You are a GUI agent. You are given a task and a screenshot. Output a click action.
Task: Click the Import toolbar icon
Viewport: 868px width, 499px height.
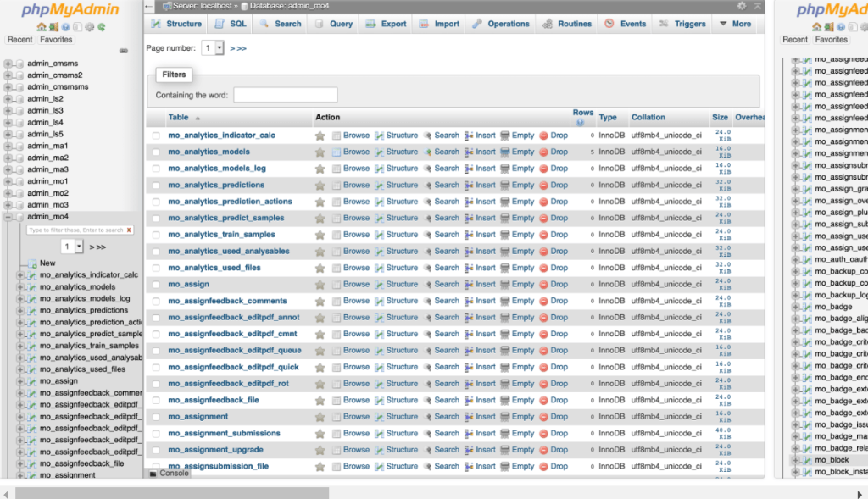point(424,23)
